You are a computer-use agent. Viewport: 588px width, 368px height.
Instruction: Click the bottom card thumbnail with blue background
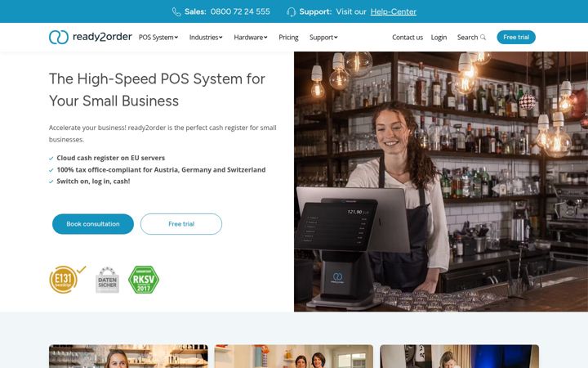pyautogui.click(x=459, y=357)
